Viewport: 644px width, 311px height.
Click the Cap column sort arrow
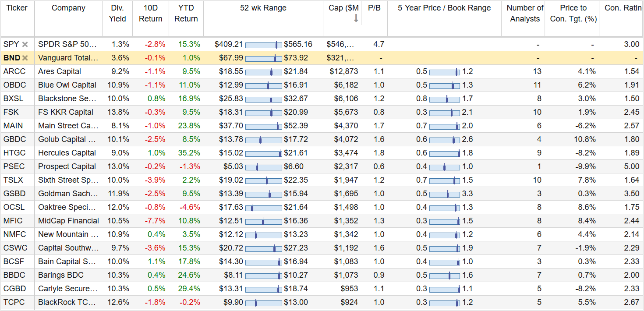point(356,18)
